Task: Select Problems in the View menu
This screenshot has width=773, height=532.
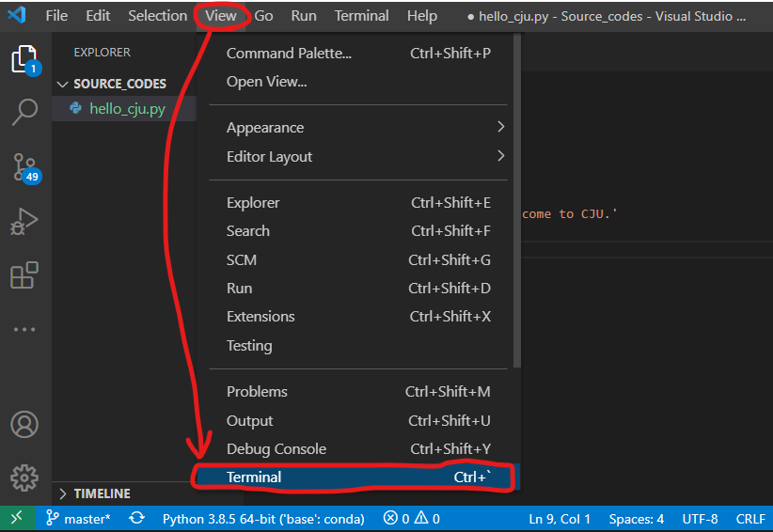Action: click(x=358, y=392)
